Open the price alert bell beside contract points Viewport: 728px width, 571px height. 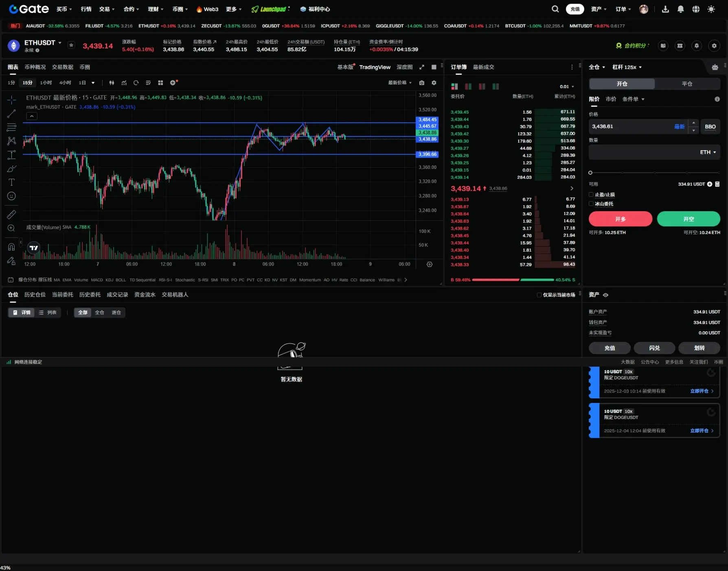point(697,46)
